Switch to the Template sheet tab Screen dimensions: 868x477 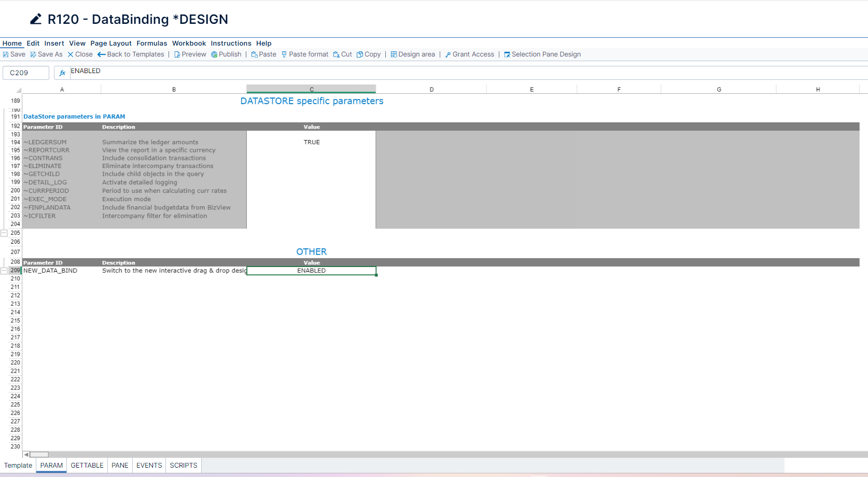click(x=18, y=466)
